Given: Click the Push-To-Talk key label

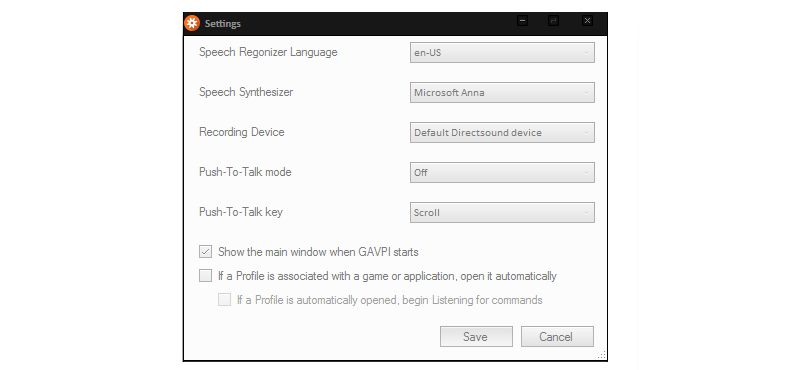Looking at the screenshot, I should pos(241,212).
